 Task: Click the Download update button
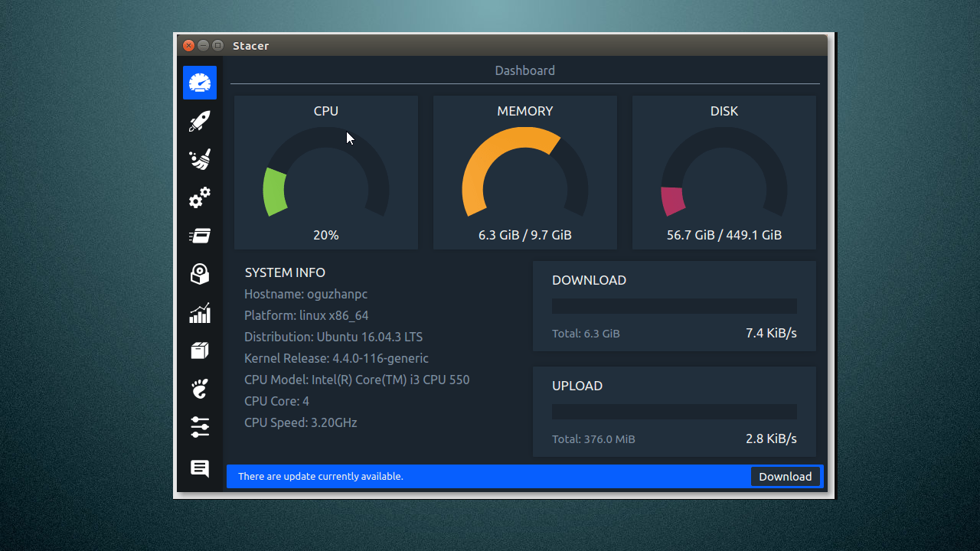786,476
